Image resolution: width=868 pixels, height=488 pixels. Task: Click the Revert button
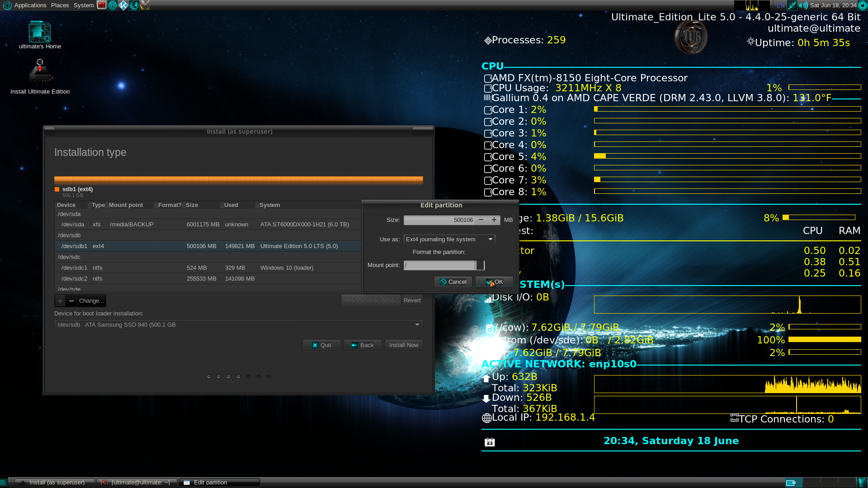pyautogui.click(x=412, y=300)
